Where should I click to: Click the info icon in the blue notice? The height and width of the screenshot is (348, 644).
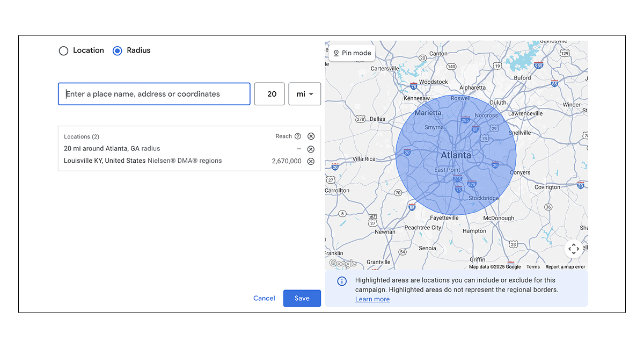pyautogui.click(x=341, y=281)
